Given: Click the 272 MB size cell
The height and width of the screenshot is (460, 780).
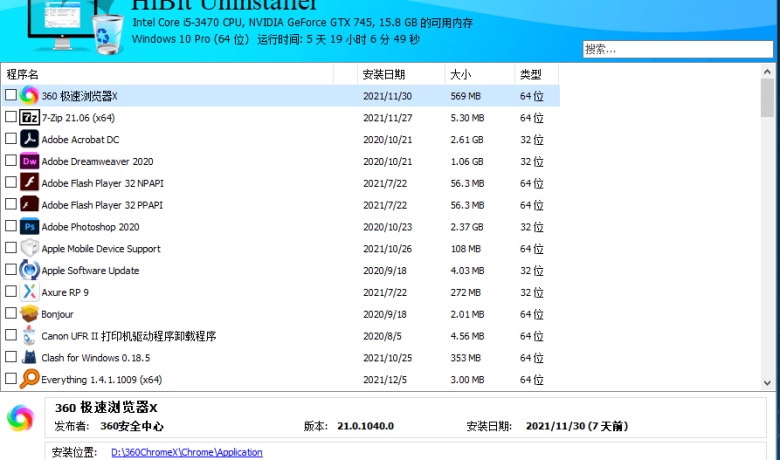Looking at the screenshot, I should 466,292.
